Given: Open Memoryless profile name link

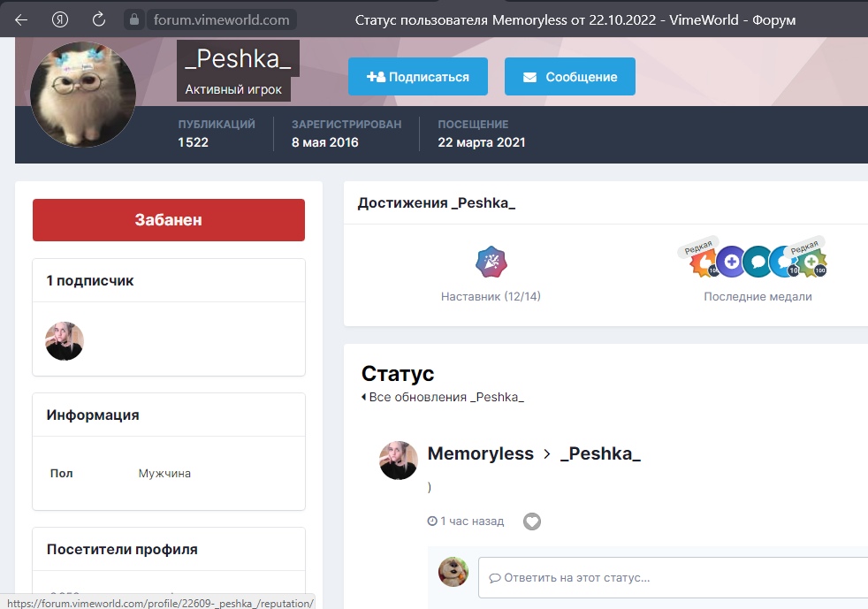Looking at the screenshot, I should (480, 453).
